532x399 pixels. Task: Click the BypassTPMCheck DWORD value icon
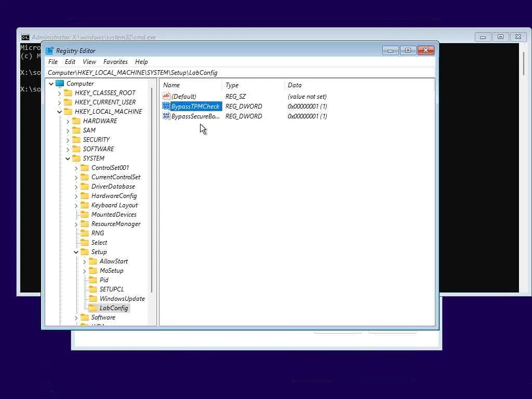[x=166, y=106]
